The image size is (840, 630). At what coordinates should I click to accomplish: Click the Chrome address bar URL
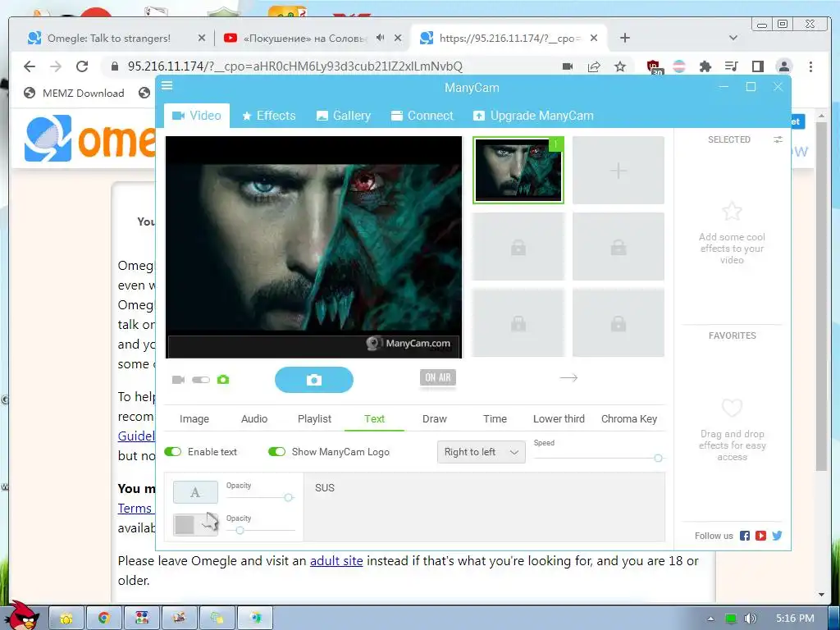pos(294,66)
